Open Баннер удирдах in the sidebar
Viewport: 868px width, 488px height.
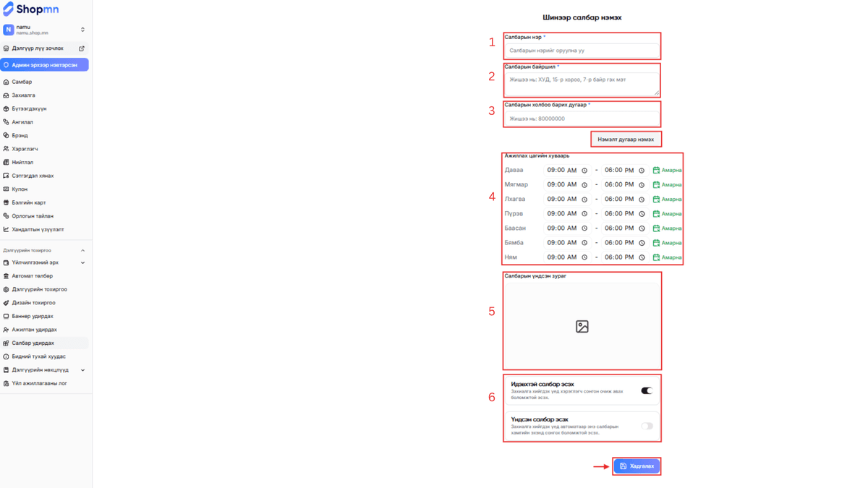(x=33, y=316)
